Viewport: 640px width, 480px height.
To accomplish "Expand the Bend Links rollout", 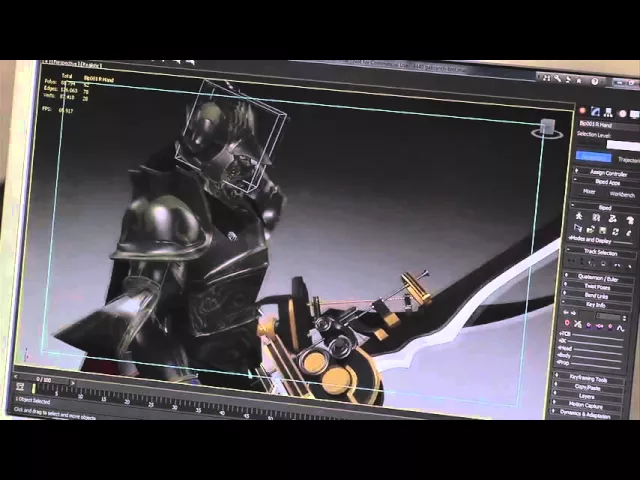I will click(597, 296).
